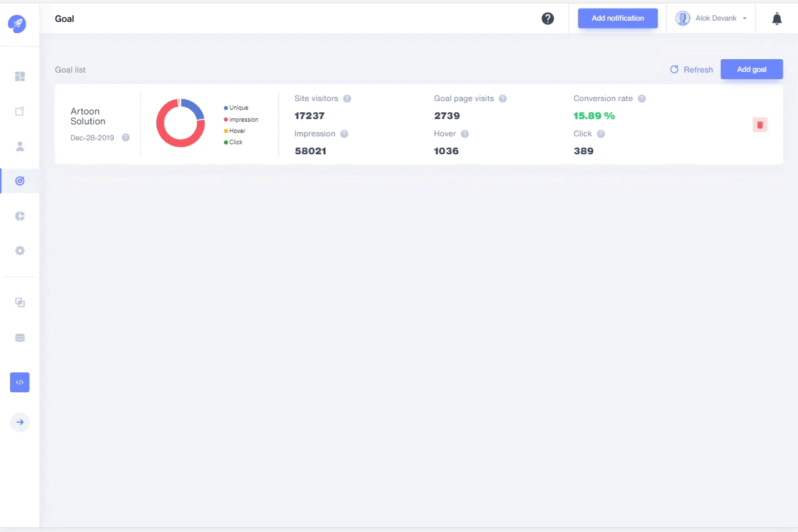Toggle the Hover legend item in chart
798x532 pixels.
(x=235, y=131)
